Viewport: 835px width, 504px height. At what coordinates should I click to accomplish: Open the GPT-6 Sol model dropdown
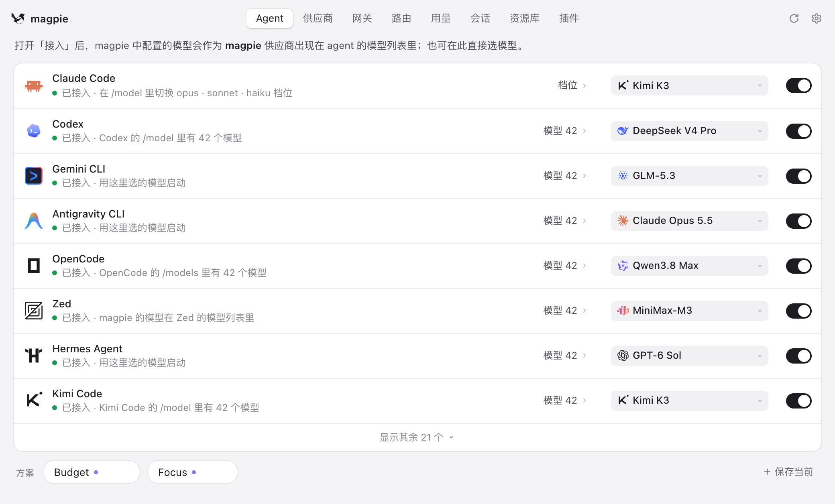click(x=689, y=356)
